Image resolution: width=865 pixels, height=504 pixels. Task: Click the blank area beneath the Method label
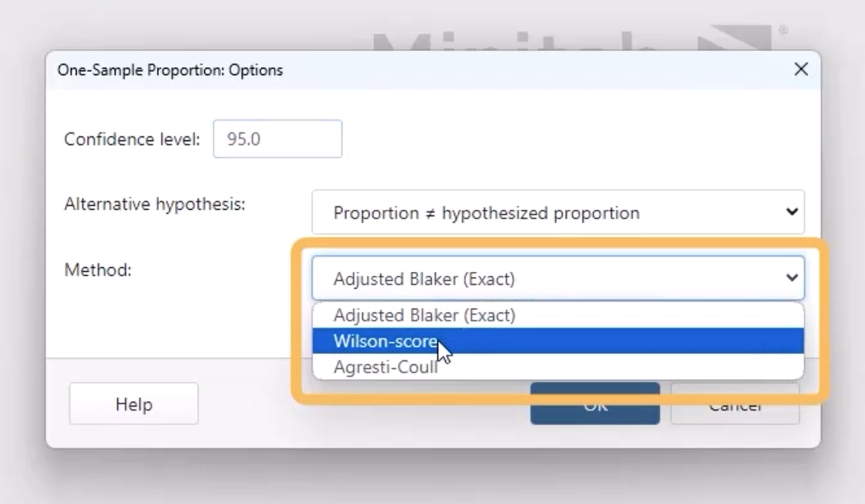pyautogui.click(x=160, y=319)
